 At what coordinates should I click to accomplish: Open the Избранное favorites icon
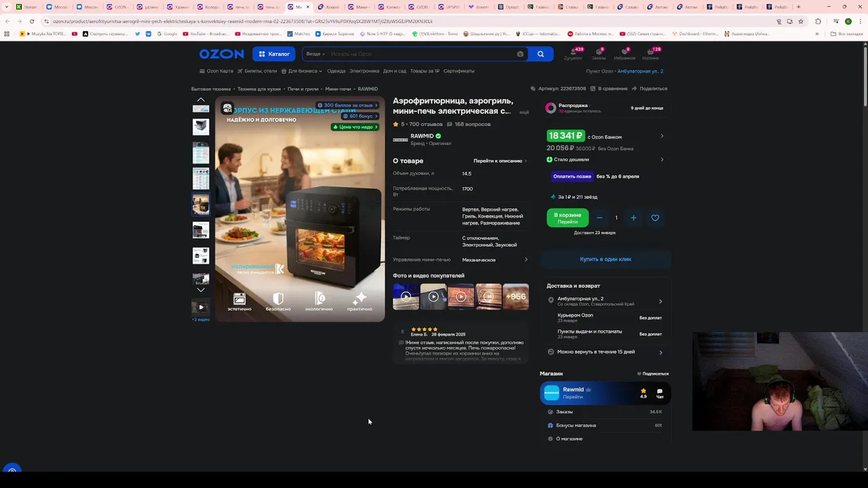625,54
